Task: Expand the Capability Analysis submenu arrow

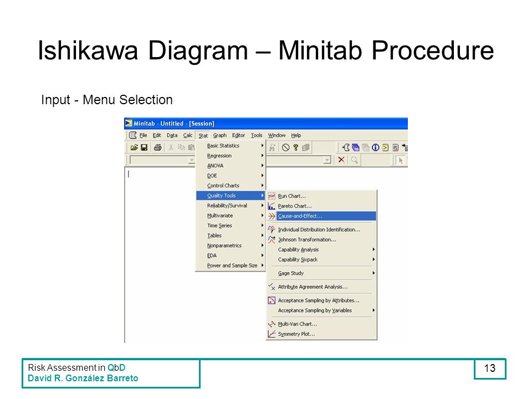Action: pyautogui.click(x=373, y=249)
